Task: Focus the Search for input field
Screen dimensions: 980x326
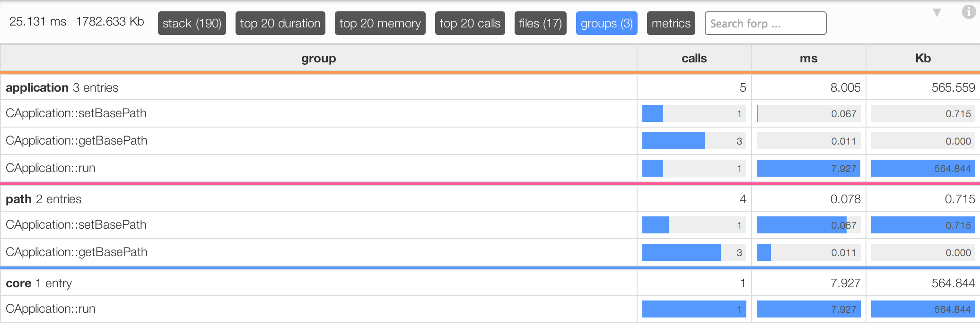Action: click(766, 23)
